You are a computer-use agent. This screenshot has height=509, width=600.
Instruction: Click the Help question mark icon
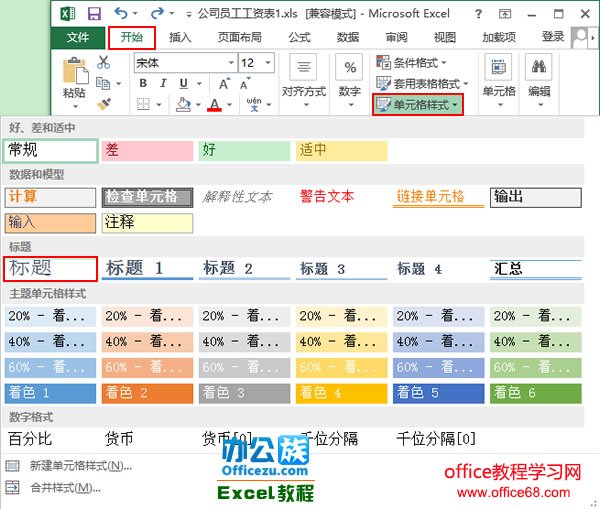(478, 14)
